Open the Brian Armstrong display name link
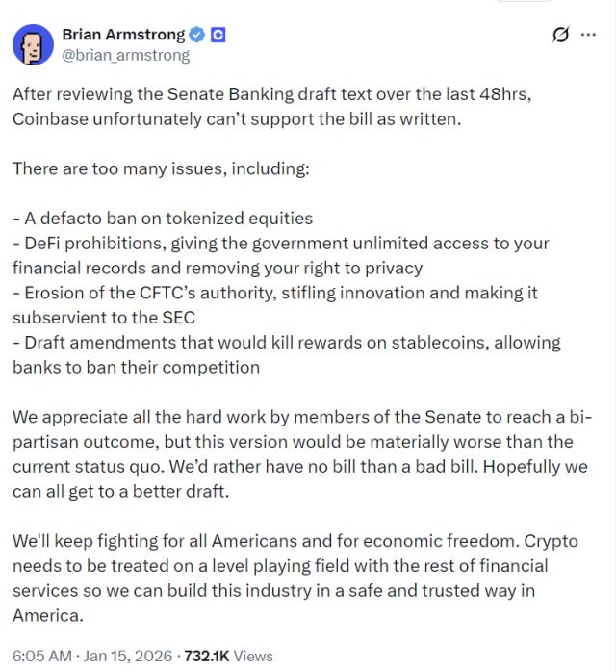616x672 pixels. pos(123,35)
